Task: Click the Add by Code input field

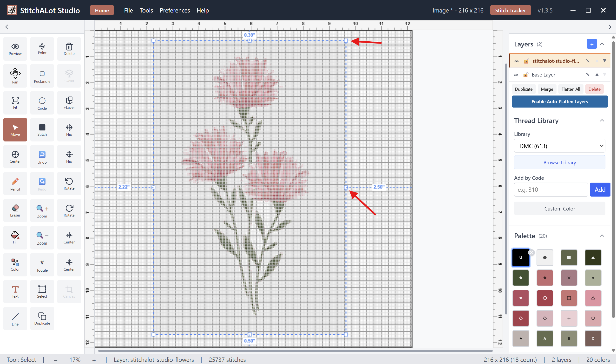Action: pos(550,190)
